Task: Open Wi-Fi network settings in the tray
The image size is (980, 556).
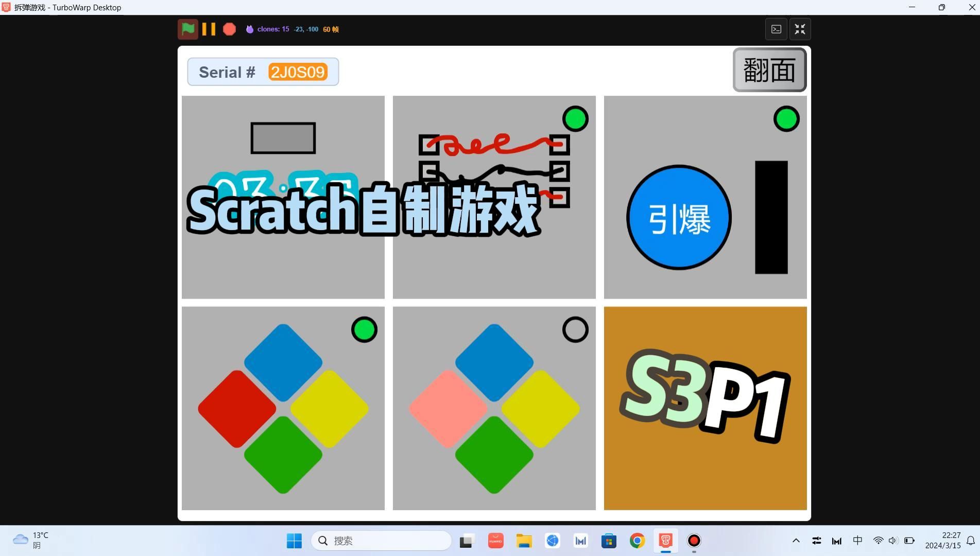Action: [878, 541]
